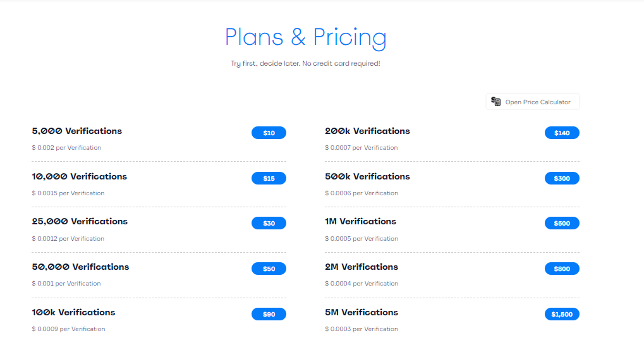This screenshot has width=644, height=345.
Task: Select the $500 plan button
Action: [x=562, y=223]
